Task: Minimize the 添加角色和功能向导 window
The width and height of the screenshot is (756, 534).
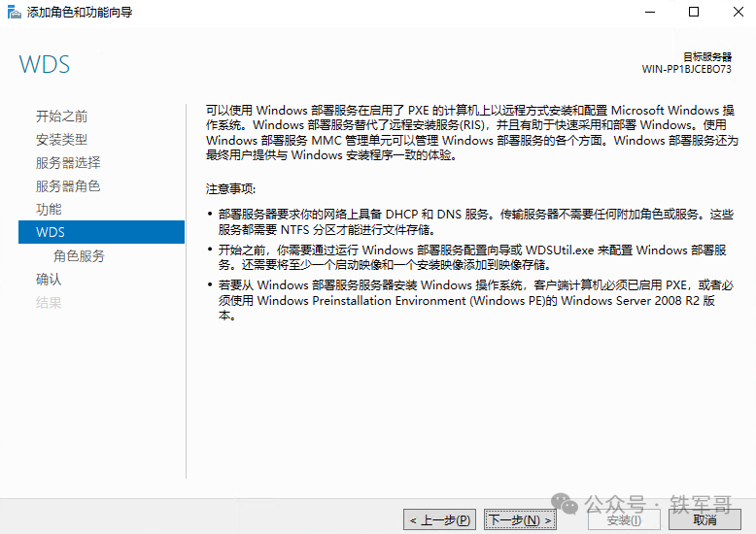Action: 650,12
